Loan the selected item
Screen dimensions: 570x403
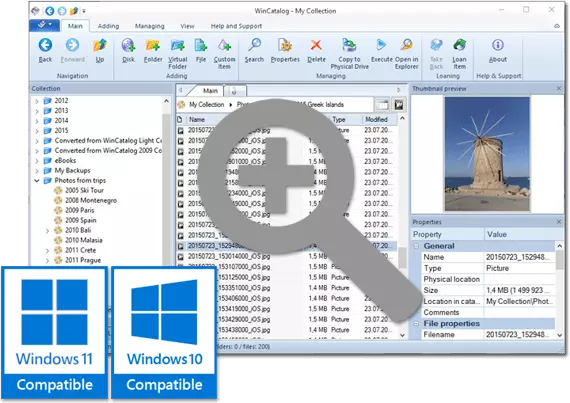459,53
